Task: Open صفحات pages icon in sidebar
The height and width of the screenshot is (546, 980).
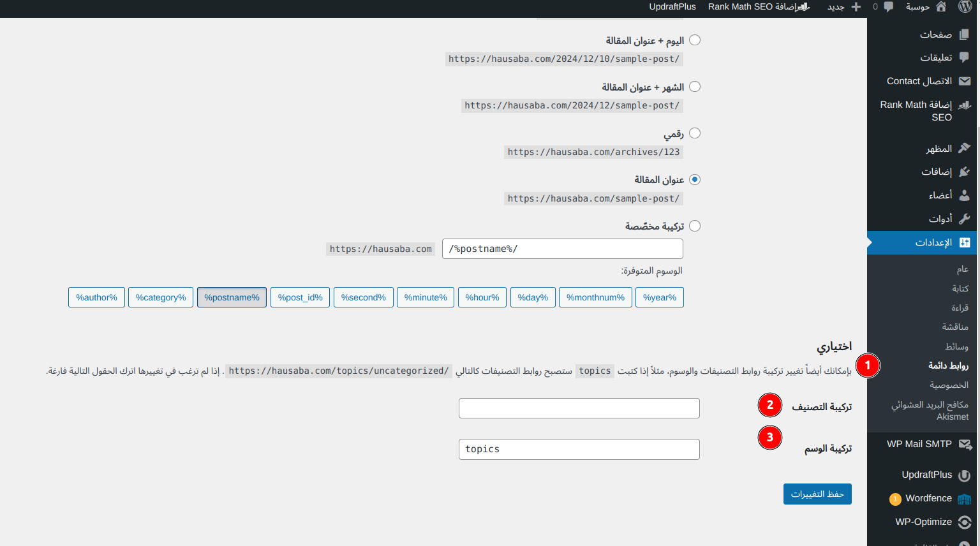Action: point(964,34)
